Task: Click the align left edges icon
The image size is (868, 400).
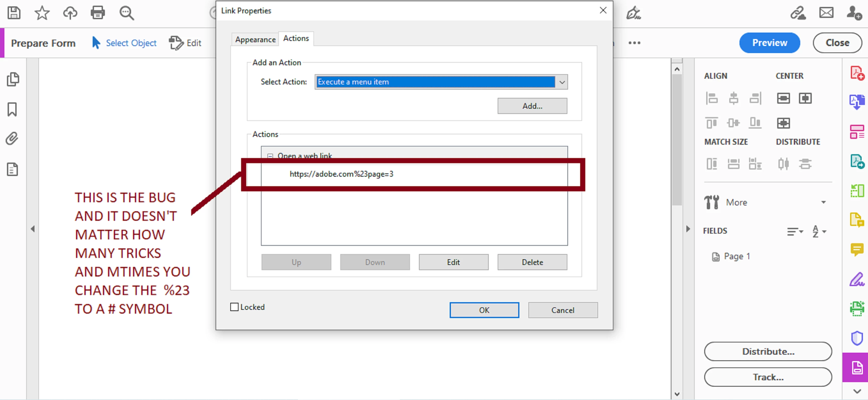Action: pyautogui.click(x=711, y=99)
